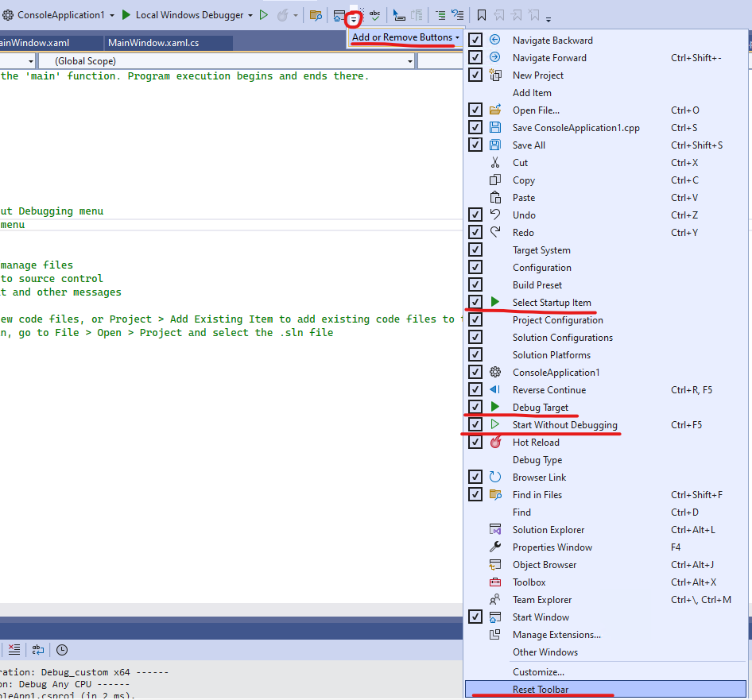Click the green Local Windows Debugger play icon
Viewport: 752px width, 700px height.
[x=126, y=15]
